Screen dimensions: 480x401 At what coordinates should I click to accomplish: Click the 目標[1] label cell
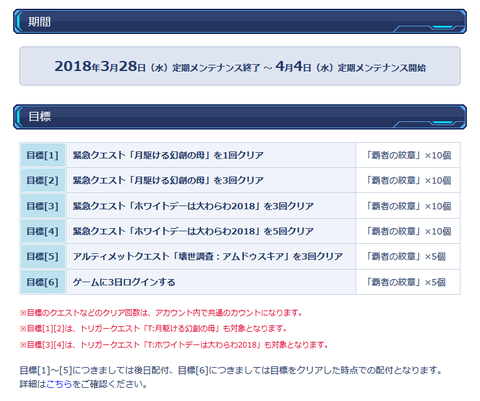point(43,155)
